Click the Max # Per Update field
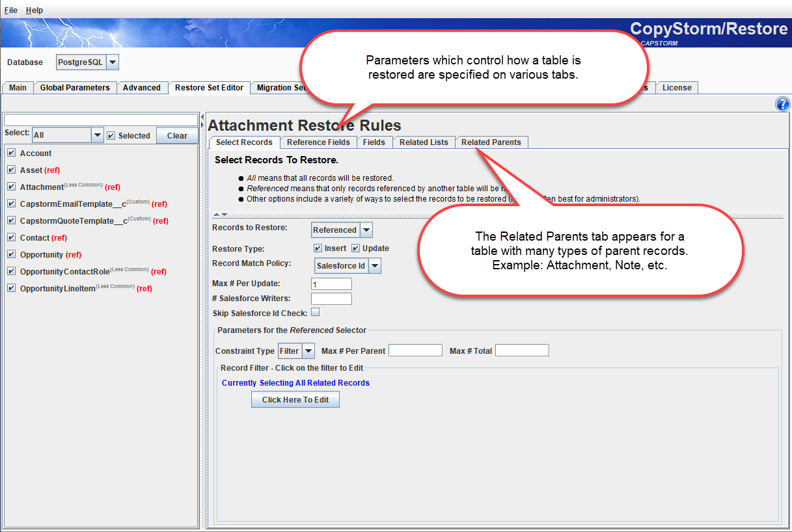The height and width of the screenshot is (532, 792). point(331,284)
